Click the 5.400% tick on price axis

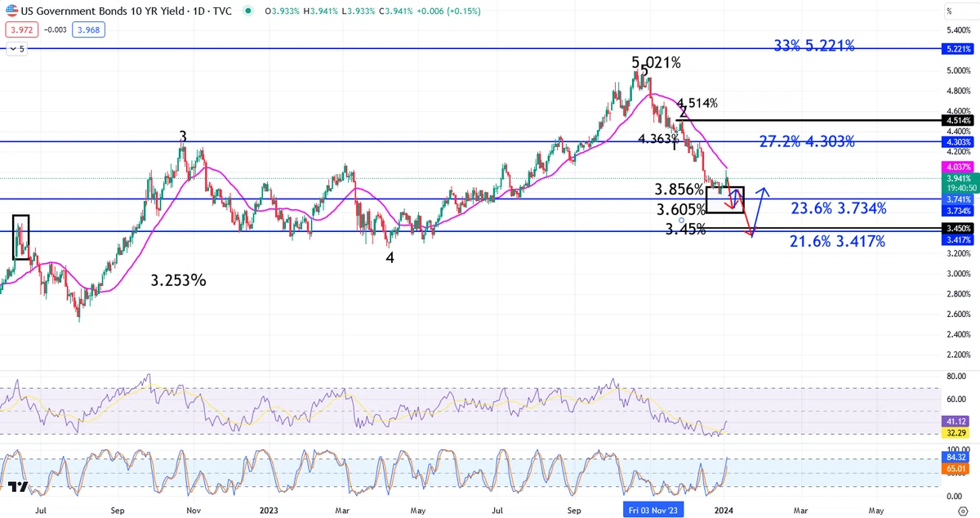pyautogui.click(x=959, y=29)
